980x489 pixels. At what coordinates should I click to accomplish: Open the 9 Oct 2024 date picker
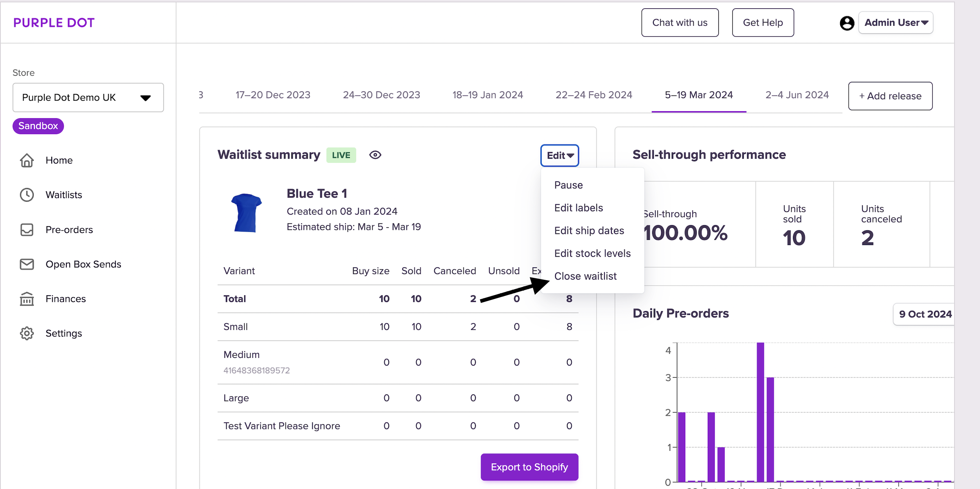click(x=925, y=314)
